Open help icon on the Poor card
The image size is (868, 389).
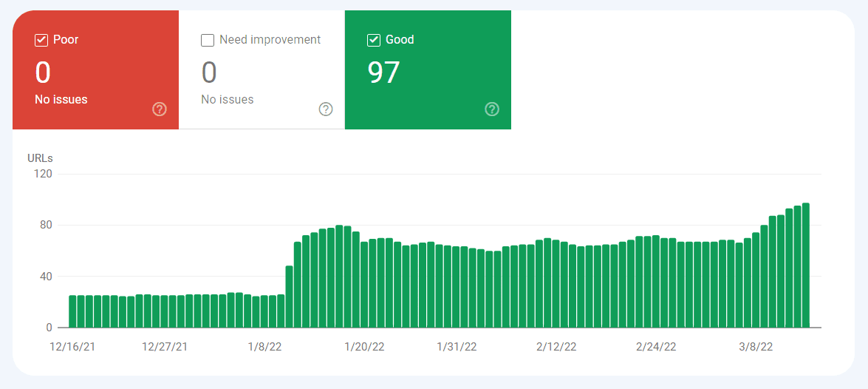tap(160, 109)
